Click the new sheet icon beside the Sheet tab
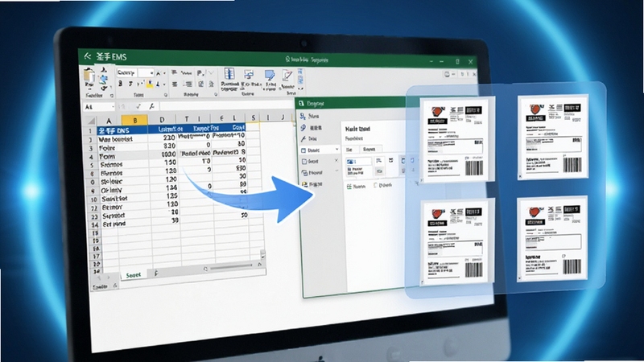 coord(155,273)
